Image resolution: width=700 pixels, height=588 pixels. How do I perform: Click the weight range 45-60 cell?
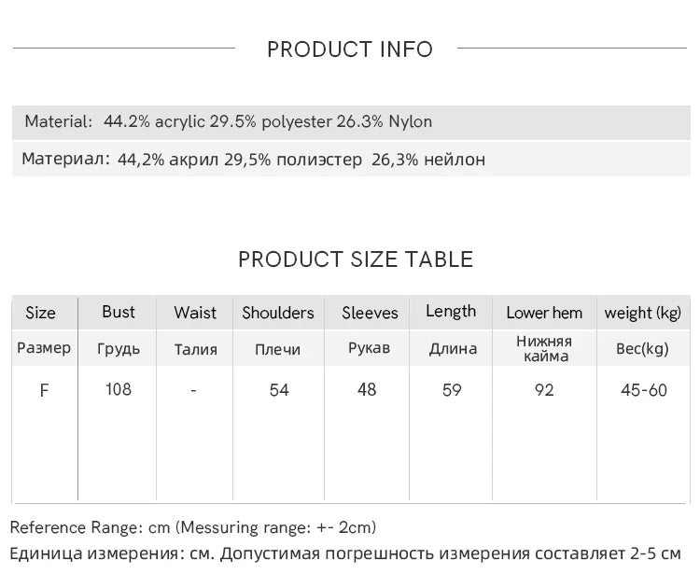tap(644, 390)
